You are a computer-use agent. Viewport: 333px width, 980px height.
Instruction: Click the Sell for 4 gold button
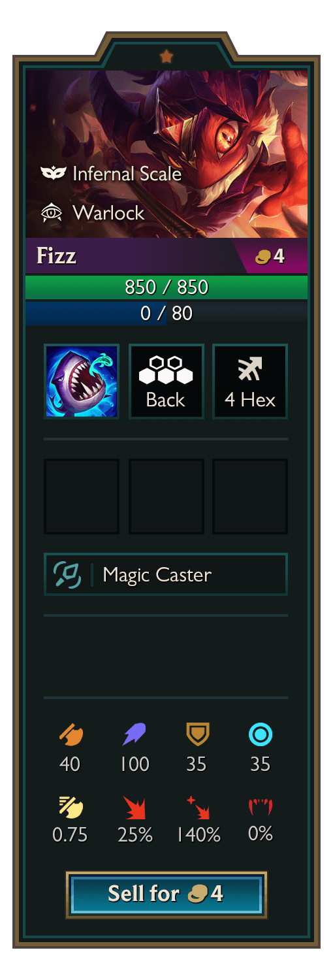pyautogui.click(x=166, y=894)
